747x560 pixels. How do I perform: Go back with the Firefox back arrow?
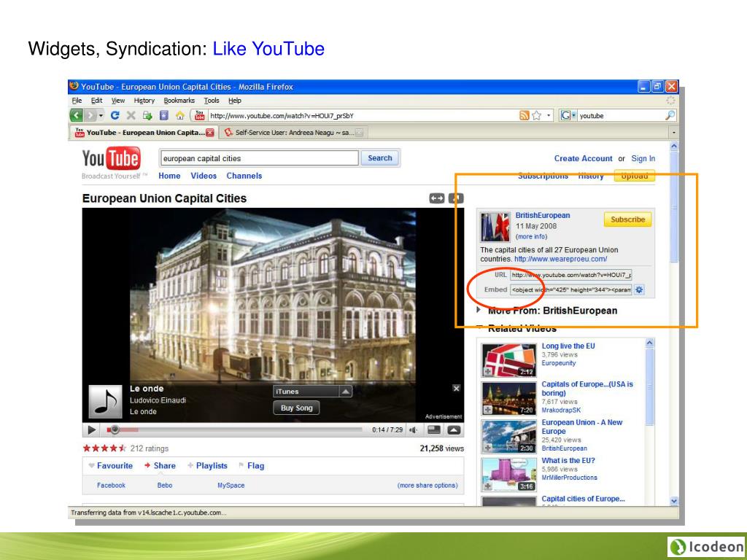point(76,115)
